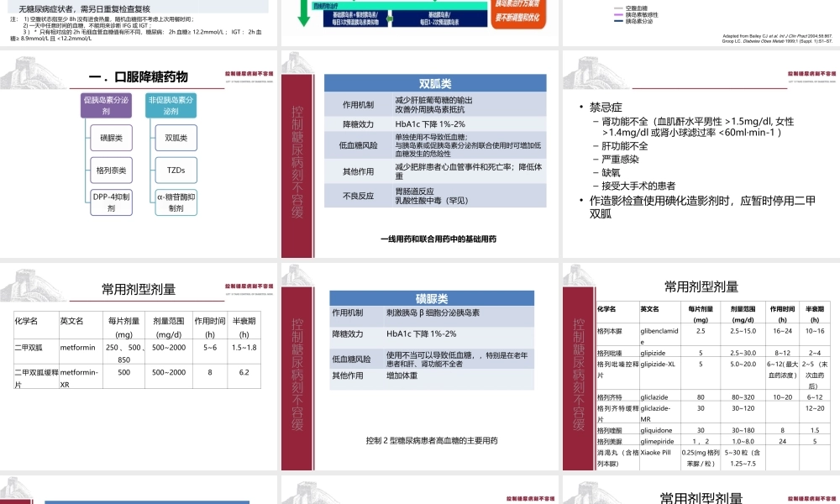Image resolution: width=840 pixels, height=504 pixels.
Task: Select the TZDs node in the drug diagram
Action: coord(176,169)
